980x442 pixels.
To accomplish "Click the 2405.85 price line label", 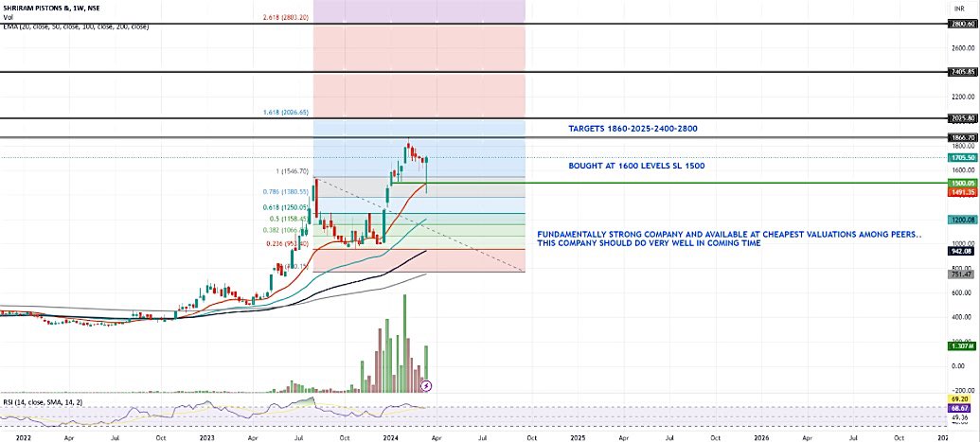I will click(x=962, y=72).
